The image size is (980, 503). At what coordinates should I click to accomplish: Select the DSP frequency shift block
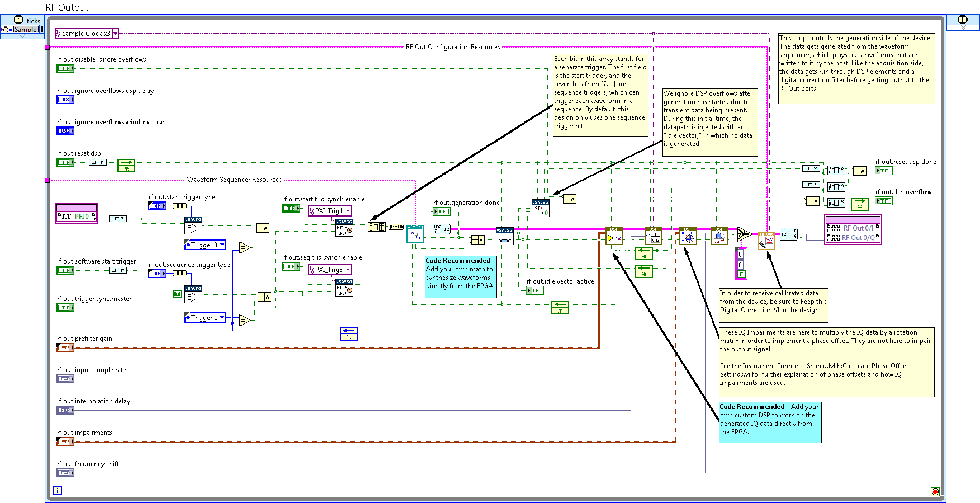click(x=719, y=236)
